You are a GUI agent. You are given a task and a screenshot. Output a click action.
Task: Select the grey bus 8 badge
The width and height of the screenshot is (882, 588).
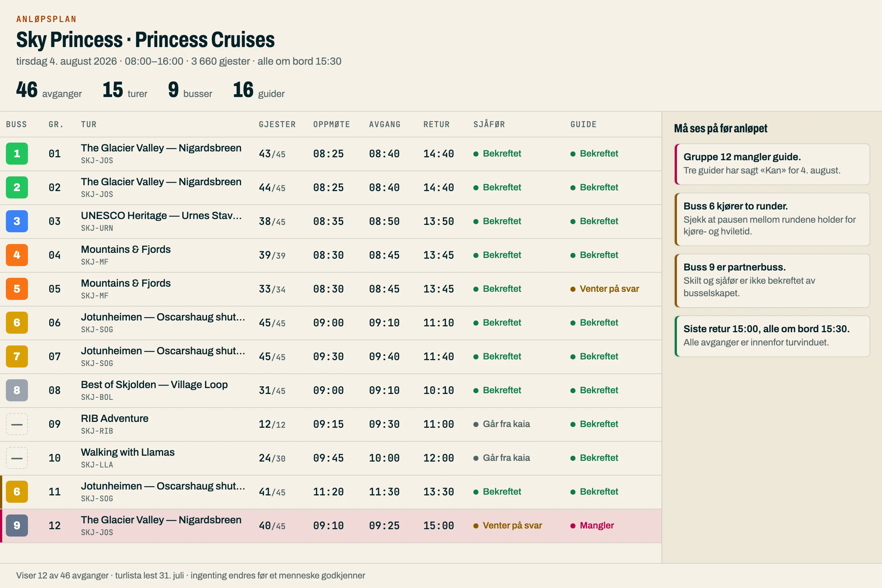[x=17, y=390]
